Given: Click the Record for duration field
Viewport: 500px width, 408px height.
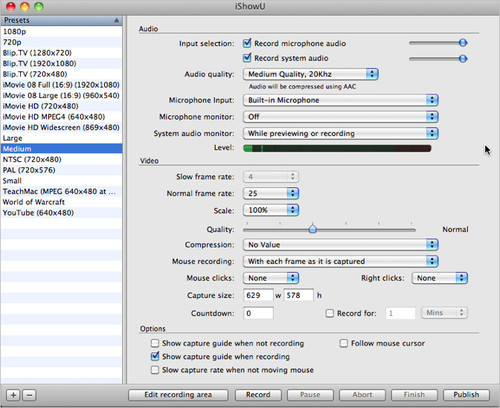Looking at the screenshot, I should [400, 313].
